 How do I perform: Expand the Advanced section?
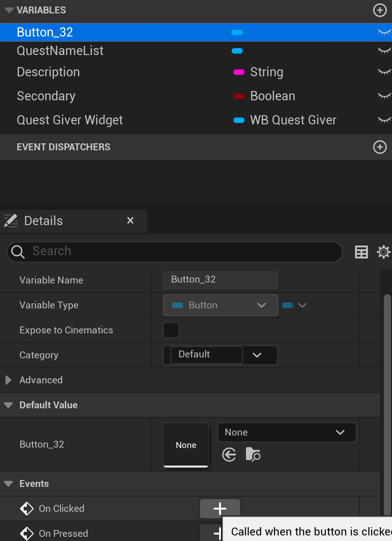[8, 380]
